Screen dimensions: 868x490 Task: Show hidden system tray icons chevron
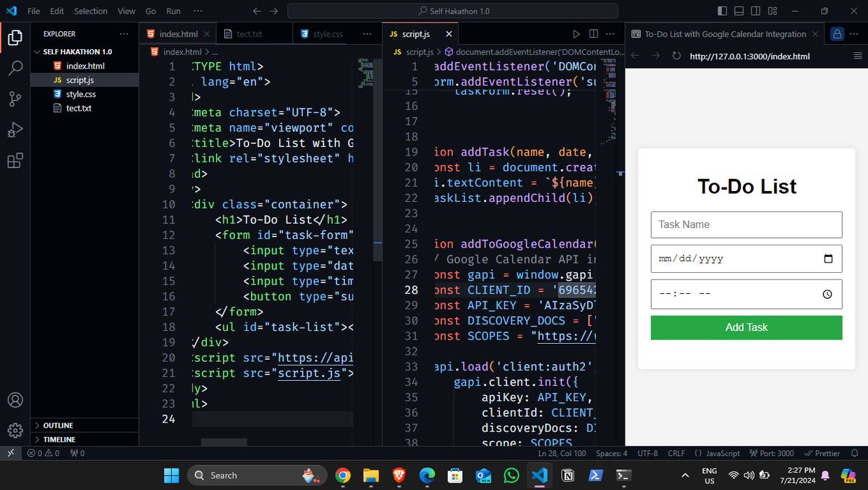(685, 475)
